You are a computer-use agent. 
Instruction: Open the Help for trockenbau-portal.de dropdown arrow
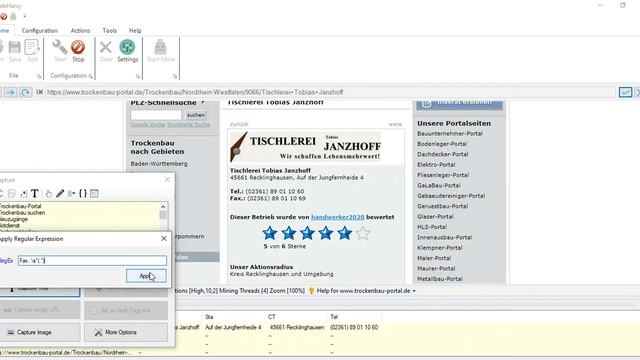pos(414,291)
